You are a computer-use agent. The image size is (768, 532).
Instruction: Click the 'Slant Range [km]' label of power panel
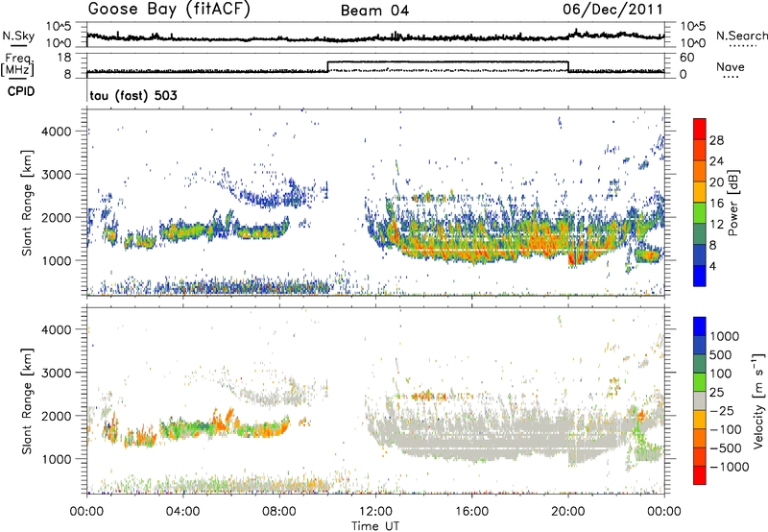(x=27, y=203)
